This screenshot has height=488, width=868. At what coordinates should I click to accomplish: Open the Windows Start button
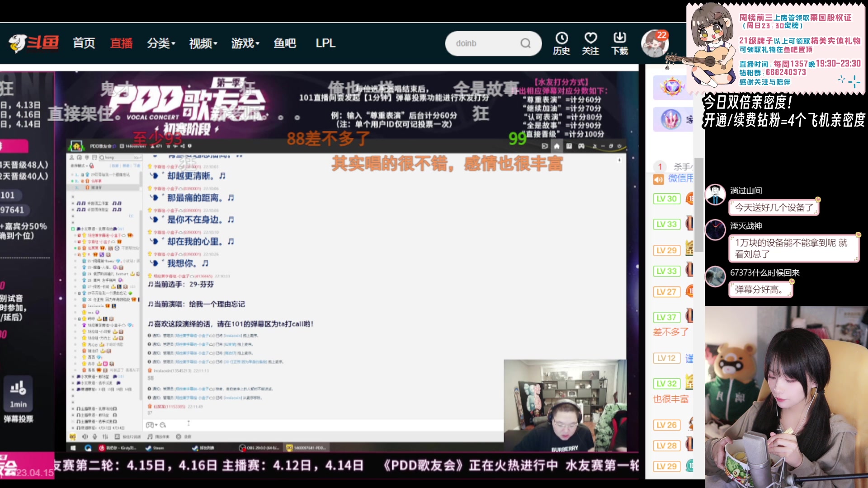click(x=73, y=448)
